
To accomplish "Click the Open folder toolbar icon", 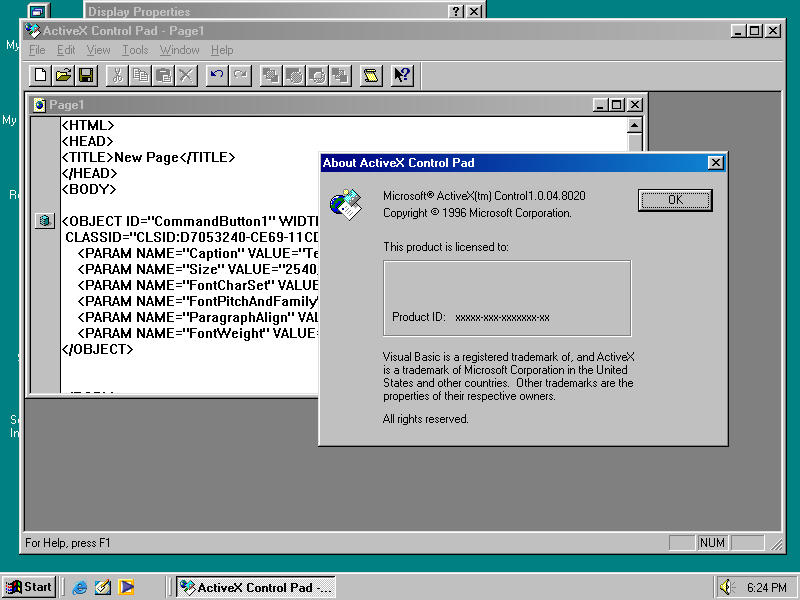I will (x=63, y=76).
